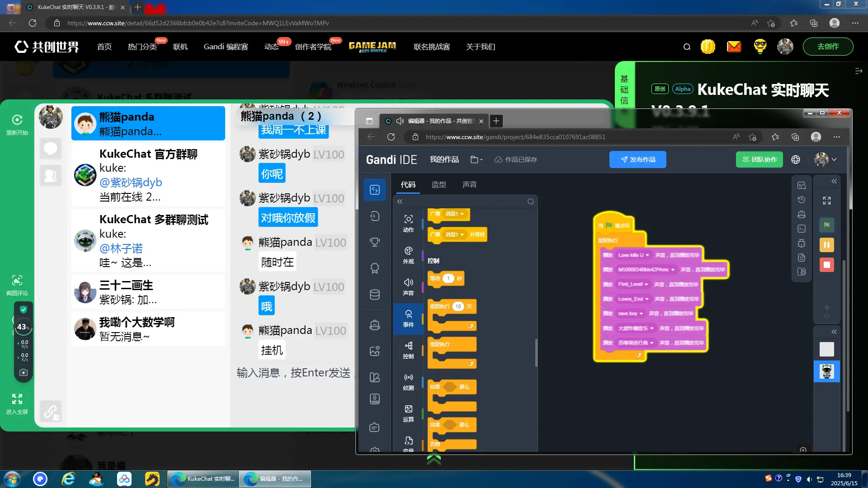
Task: Click the 截图评论 screenshot comment icon
Action: point(17,285)
